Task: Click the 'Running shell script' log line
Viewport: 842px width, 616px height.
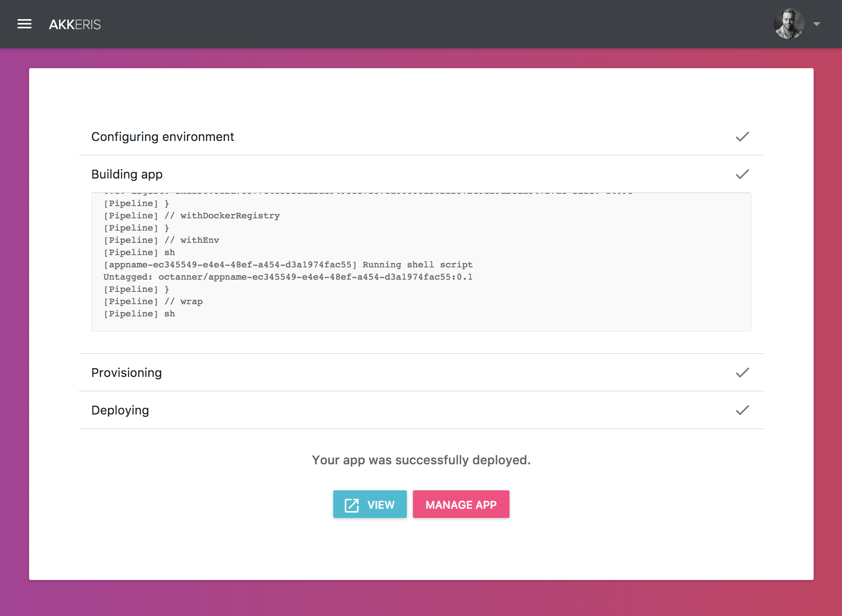Action: [288, 265]
